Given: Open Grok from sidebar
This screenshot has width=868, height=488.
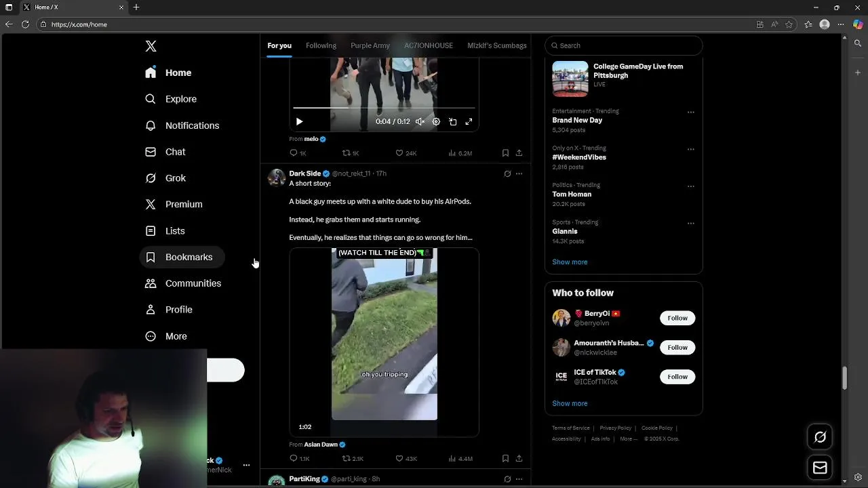Looking at the screenshot, I should [165, 178].
